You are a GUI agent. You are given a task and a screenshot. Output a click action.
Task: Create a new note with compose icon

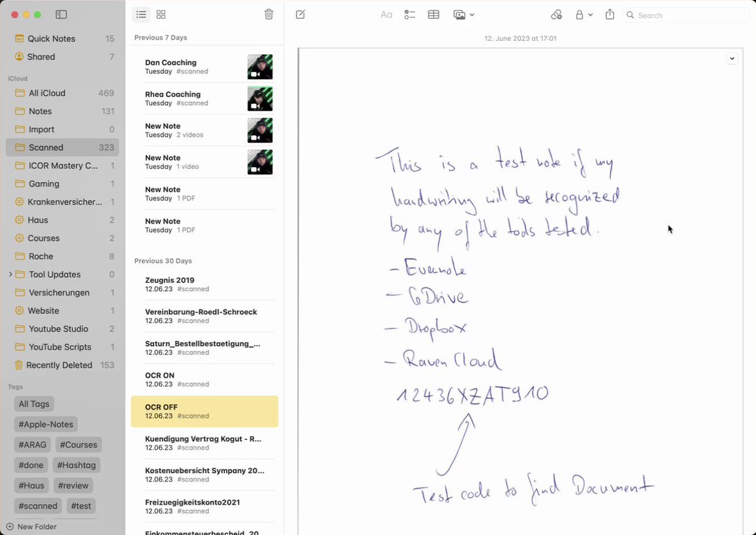point(301,14)
